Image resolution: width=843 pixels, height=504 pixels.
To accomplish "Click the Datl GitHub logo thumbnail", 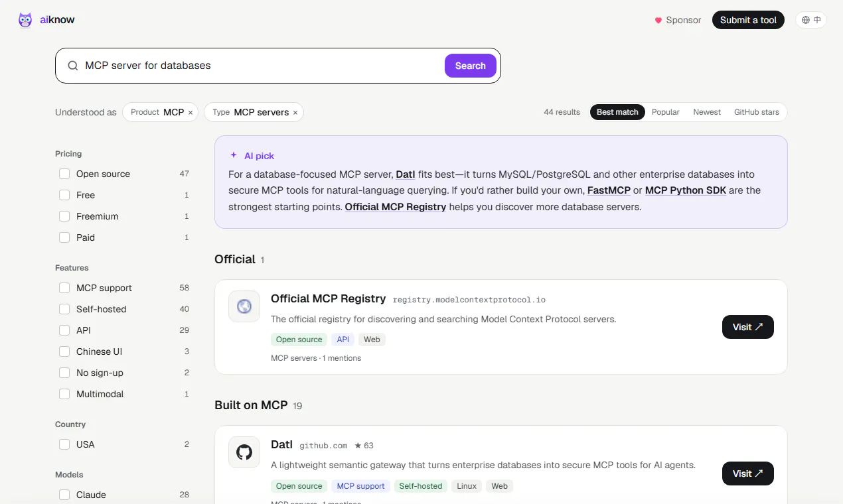I will (x=244, y=452).
